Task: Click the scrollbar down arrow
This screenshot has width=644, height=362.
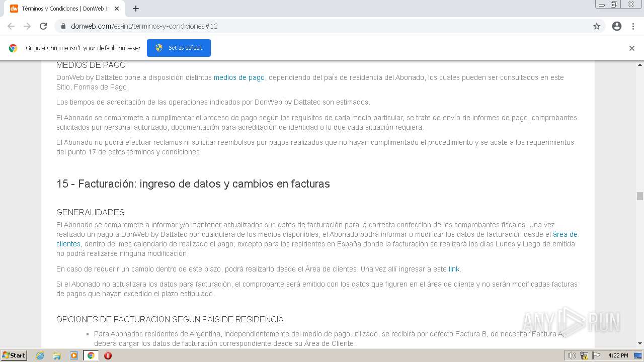Action: click(639, 343)
